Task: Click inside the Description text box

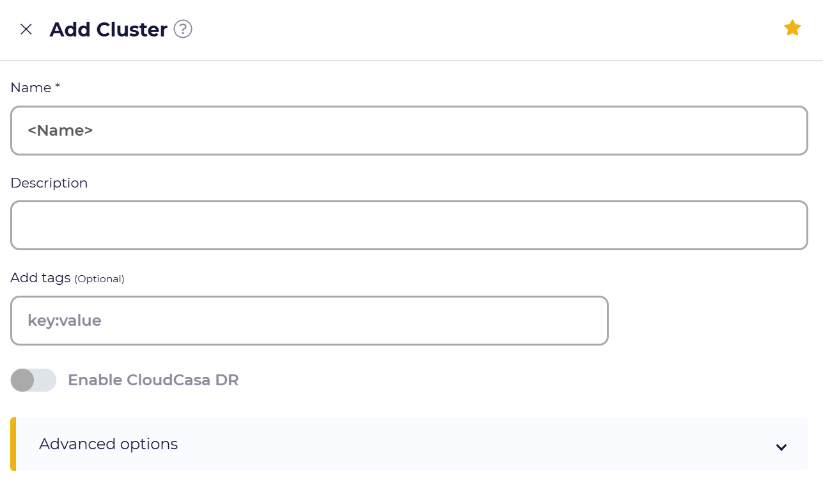Action: 409,225
